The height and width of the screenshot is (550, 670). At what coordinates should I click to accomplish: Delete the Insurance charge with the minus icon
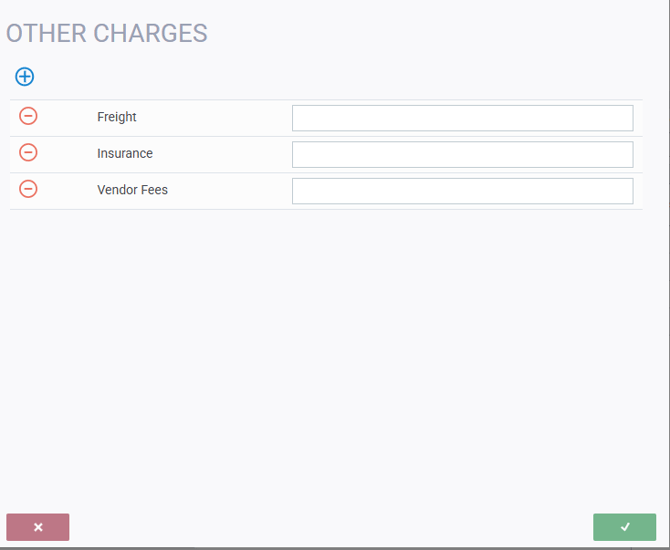pyautogui.click(x=28, y=152)
